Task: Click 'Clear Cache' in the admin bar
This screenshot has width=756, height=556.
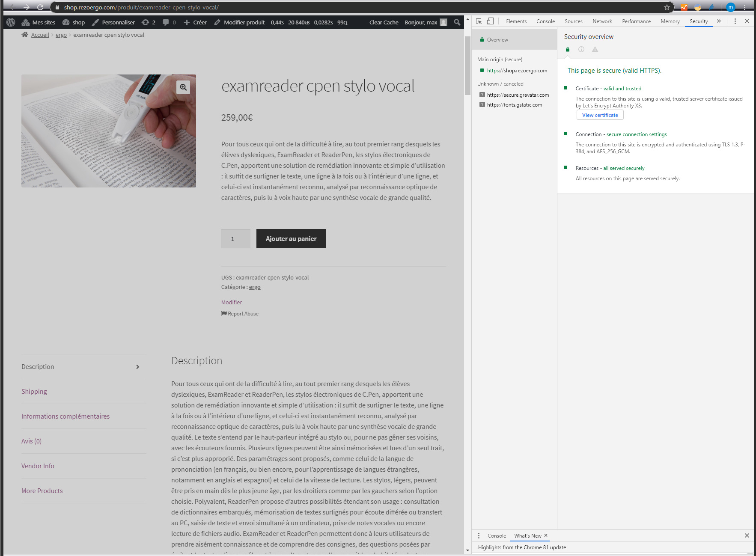Action: tap(384, 22)
